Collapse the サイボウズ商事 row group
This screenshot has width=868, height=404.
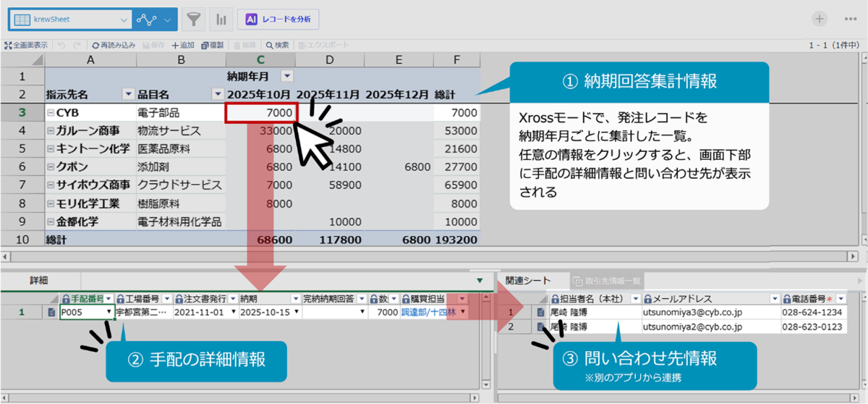(x=50, y=185)
